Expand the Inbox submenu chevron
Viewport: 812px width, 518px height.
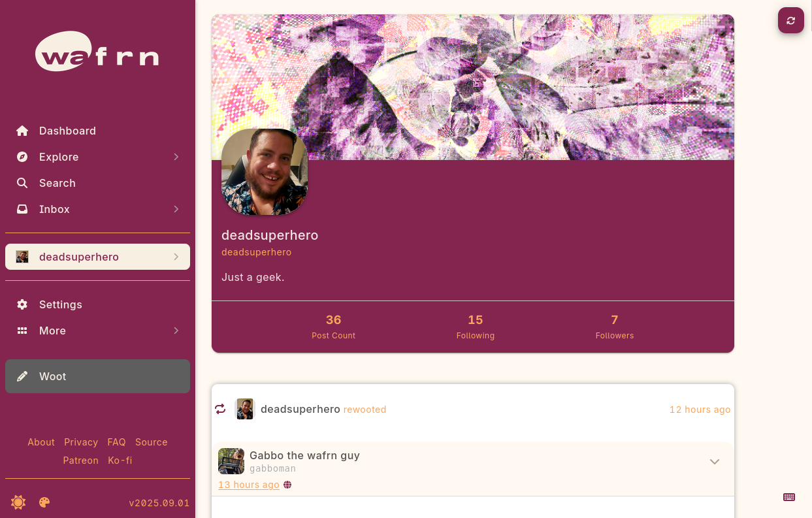[176, 209]
